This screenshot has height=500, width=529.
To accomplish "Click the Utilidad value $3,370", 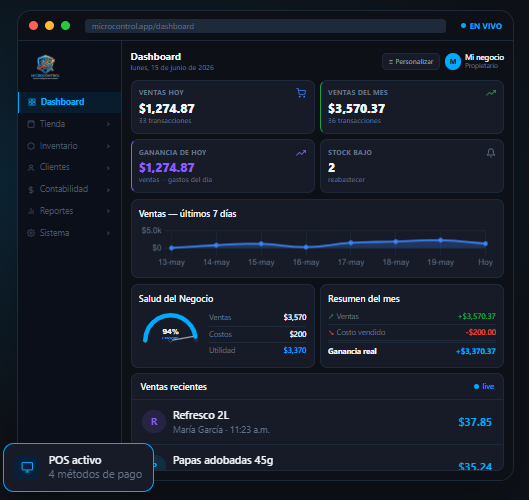I will tap(295, 350).
